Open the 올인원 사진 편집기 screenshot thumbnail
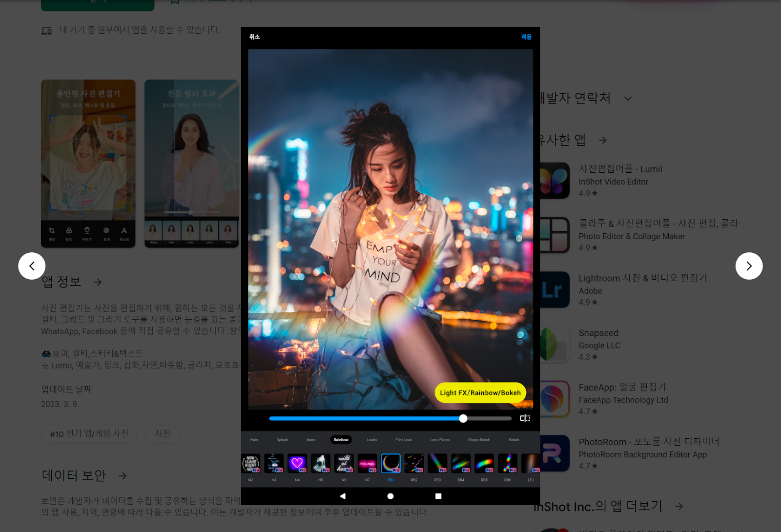Viewport: 781px width, 532px height. 88,164
